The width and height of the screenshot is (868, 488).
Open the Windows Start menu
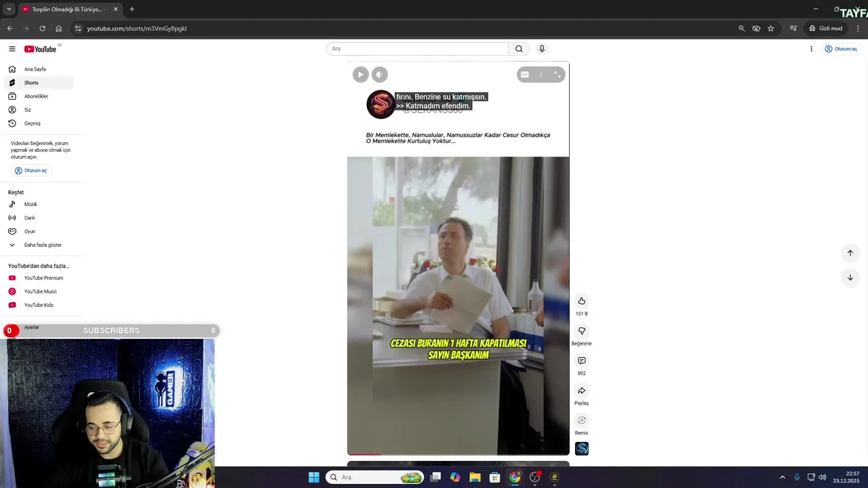[314, 477]
